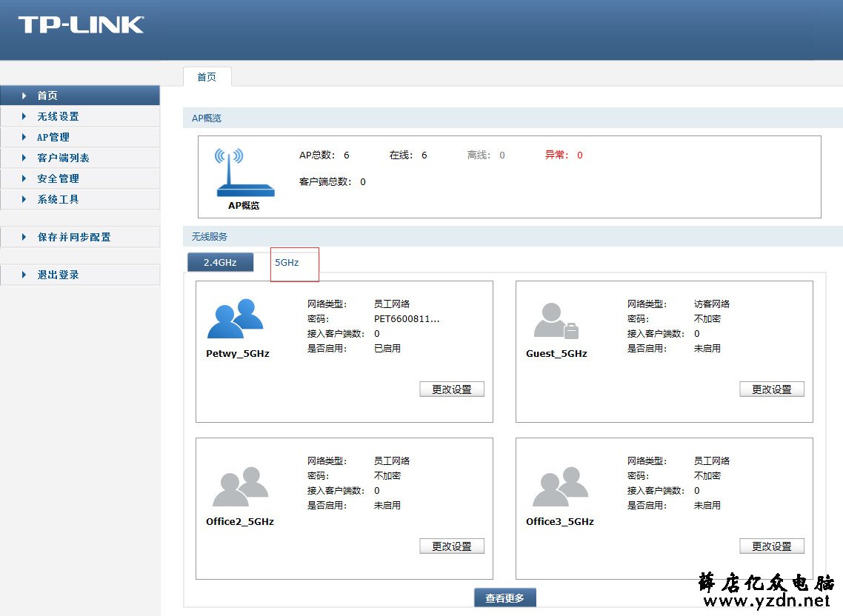
Task: Switch to the 5GHz wireless tab
Action: pyautogui.click(x=287, y=262)
